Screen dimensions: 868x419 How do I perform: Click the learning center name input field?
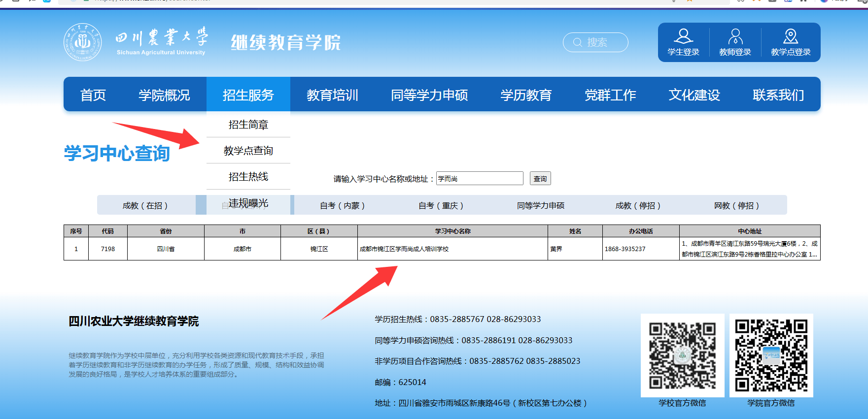click(480, 178)
